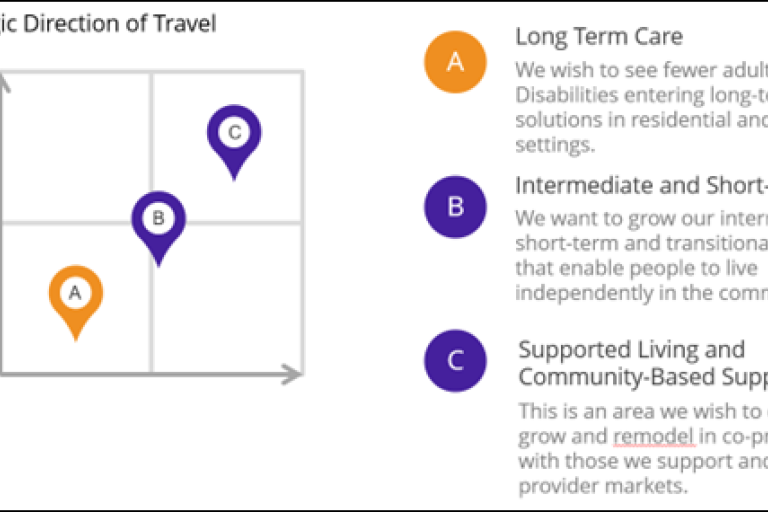The width and height of the screenshot is (768, 512).
Task: Click the "Direction of Travel" chart title
Action: (108, 22)
